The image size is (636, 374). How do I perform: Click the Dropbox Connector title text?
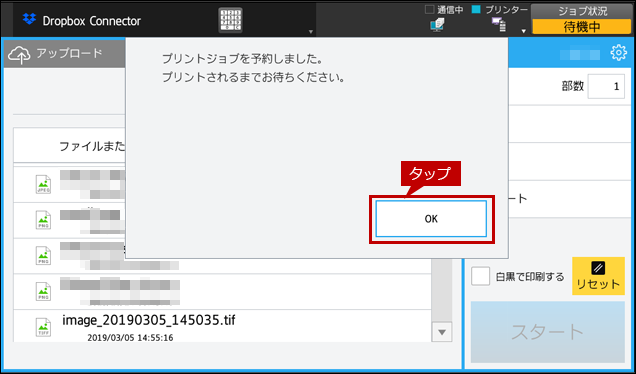[92, 21]
